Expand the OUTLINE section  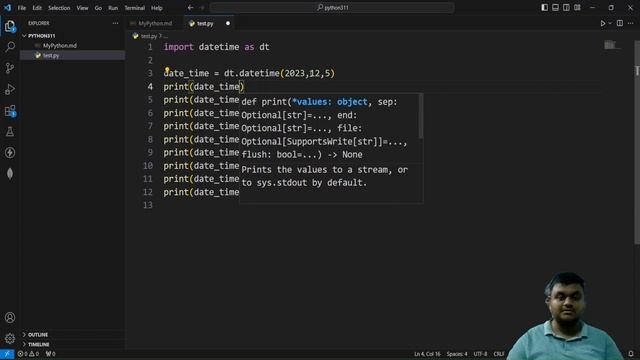pos(38,335)
